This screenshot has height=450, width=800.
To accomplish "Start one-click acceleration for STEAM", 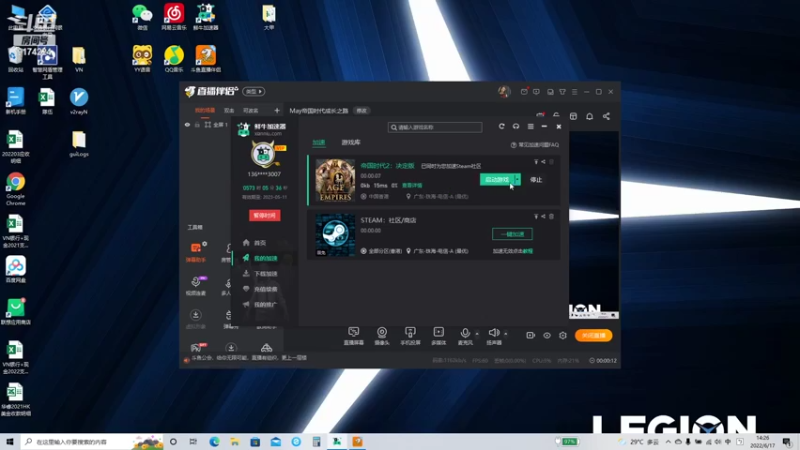I will pos(512,234).
